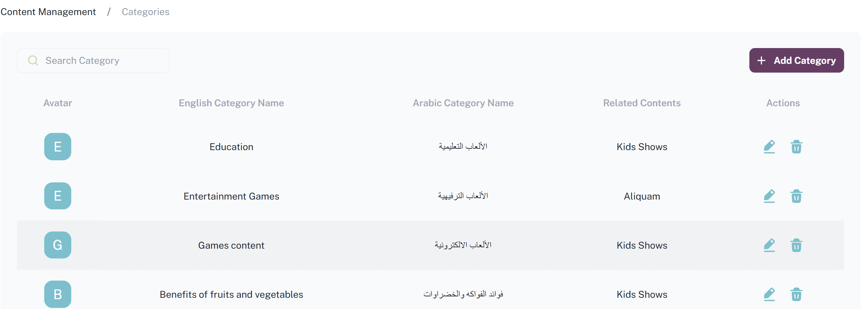
Task: Click the Related Contents column header
Action: (x=642, y=103)
